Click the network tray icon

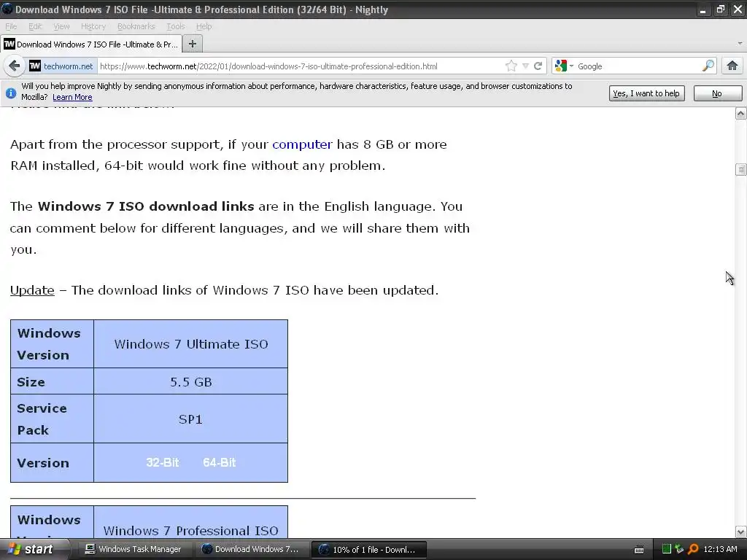(x=679, y=549)
